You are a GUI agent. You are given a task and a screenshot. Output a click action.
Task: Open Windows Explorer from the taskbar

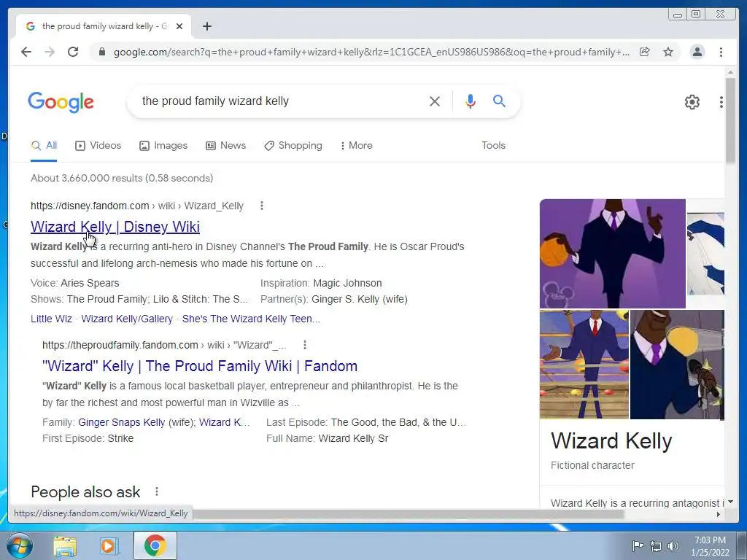[x=65, y=545]
